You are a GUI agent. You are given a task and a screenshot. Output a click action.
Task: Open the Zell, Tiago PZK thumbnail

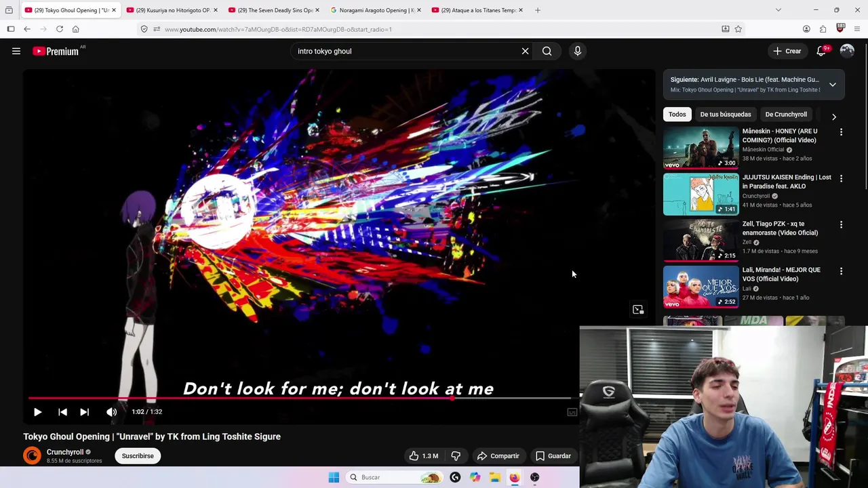click(701, 240)
